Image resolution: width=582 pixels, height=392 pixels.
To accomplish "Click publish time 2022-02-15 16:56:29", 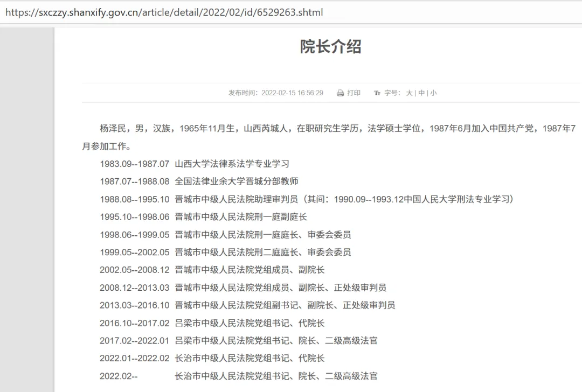I will [276, 93].
